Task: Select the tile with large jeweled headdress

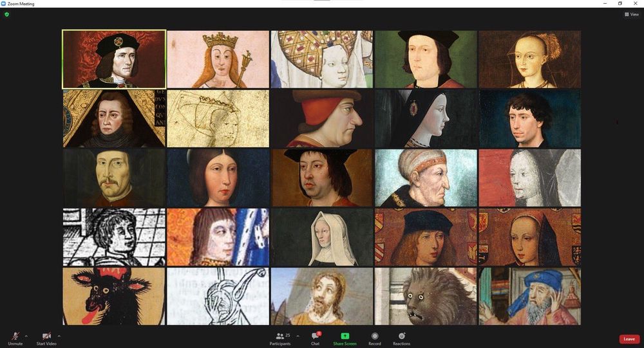Action: [x=322, y=59]
